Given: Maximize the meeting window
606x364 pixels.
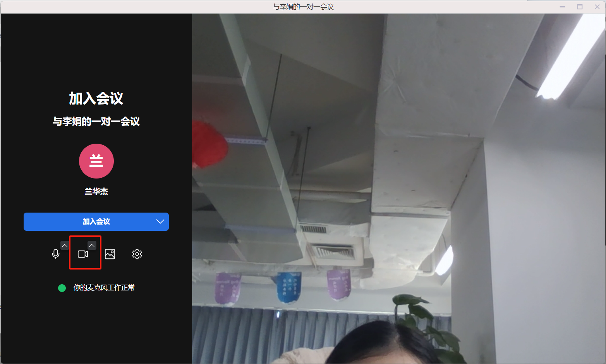Looking at the screenshot, I should point(580,7).
